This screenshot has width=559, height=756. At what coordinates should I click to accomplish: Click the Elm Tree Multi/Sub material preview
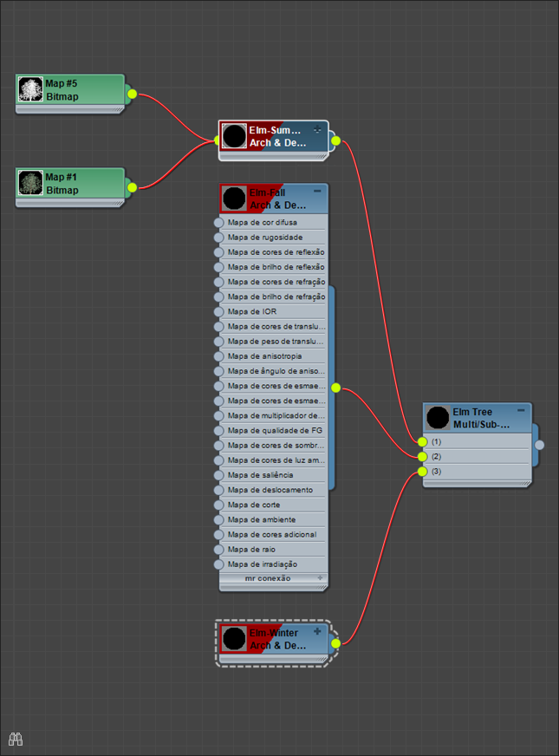click(438, 418)
